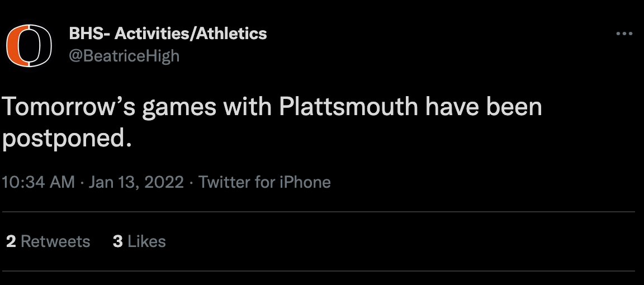Click the @BeatriceHigh handle
Image resolution: width=644 pixels, height=285 pixels.
point(124,56)
